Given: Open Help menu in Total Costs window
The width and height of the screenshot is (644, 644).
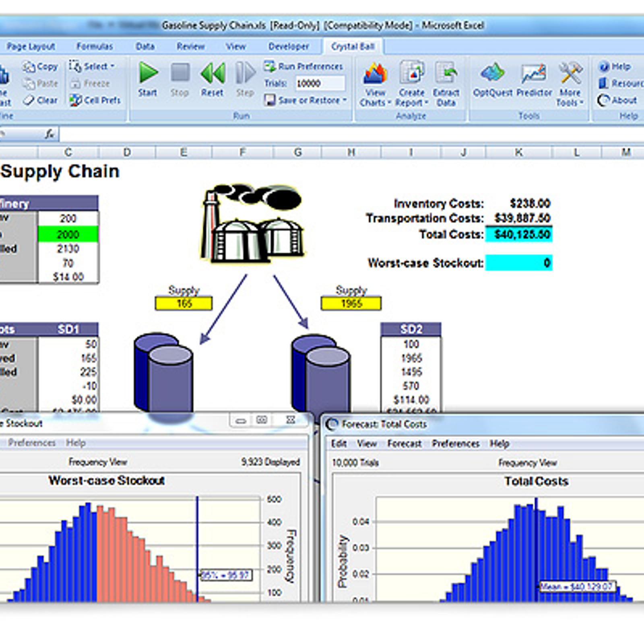Looking at the screenshot, I should [x=500, y=444].
